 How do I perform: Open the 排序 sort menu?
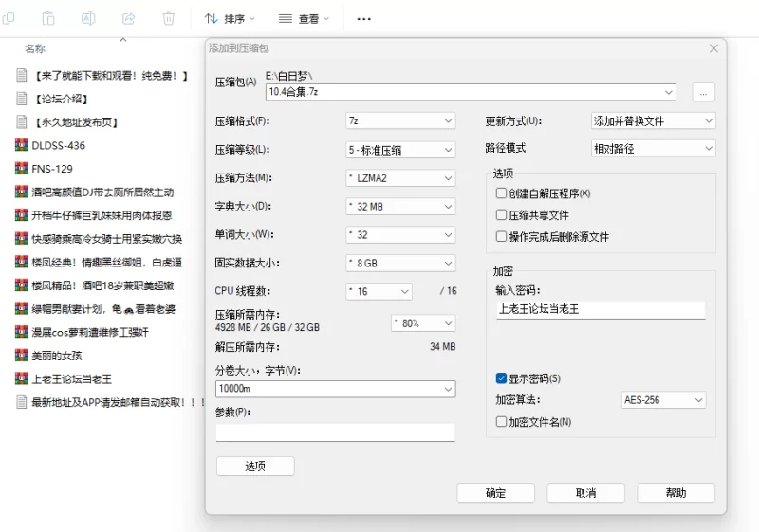pos(231,18)
